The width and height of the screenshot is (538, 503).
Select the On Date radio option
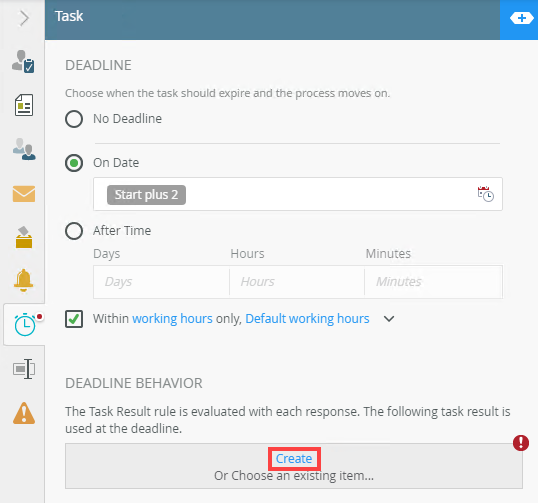click(x=74, y=163)
